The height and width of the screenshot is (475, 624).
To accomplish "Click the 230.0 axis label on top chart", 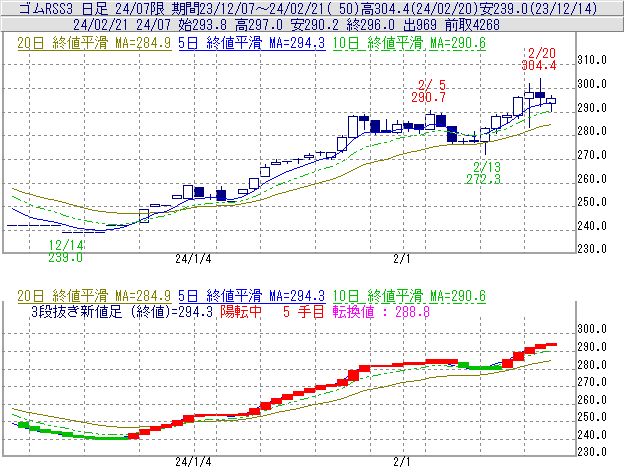I will pyautogui.click(x=592, y=249).
